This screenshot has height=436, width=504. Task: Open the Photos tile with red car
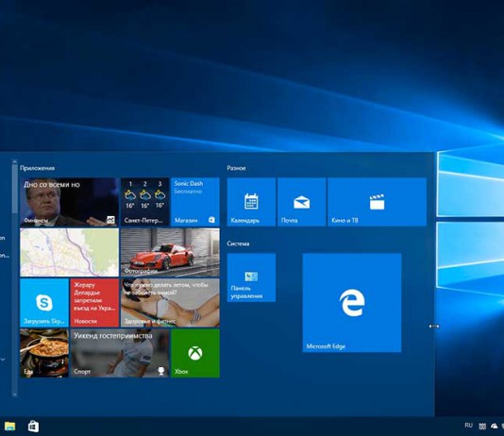coord(170,253)
